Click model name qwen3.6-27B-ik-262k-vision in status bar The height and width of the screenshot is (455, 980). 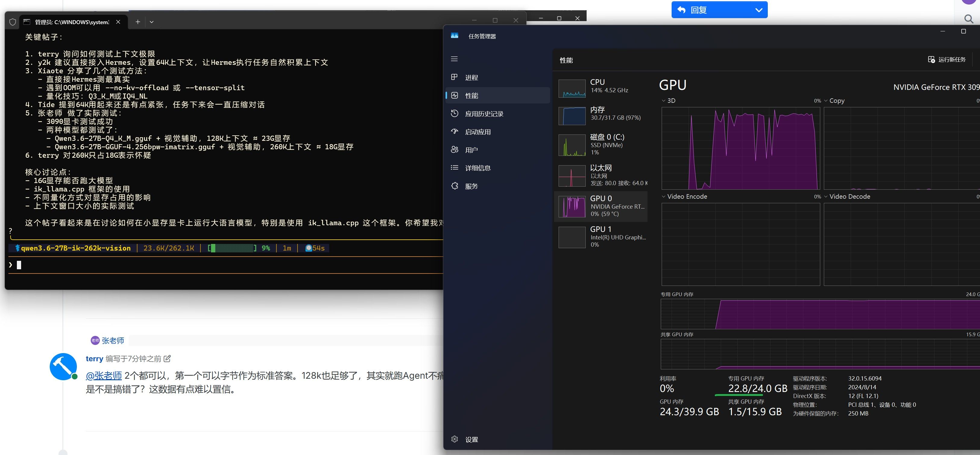pyautogui.click(x=76, y=248)
